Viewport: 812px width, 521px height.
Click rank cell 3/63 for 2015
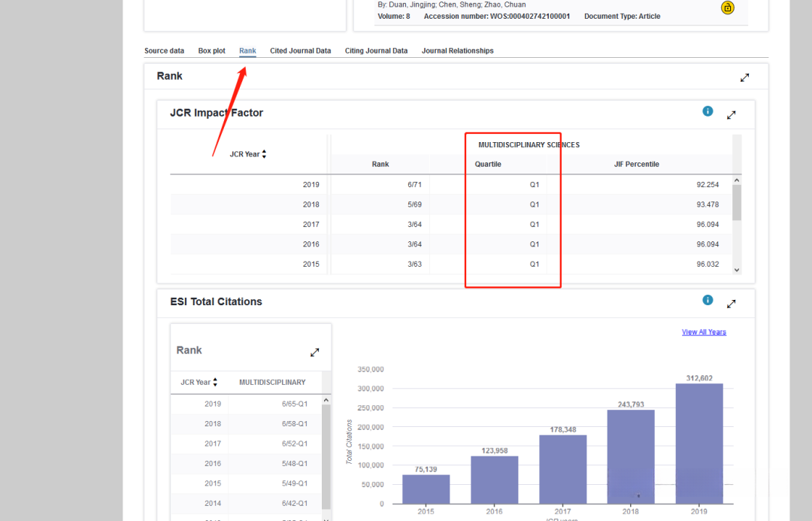pyautogui.click(x=414, y=264)
